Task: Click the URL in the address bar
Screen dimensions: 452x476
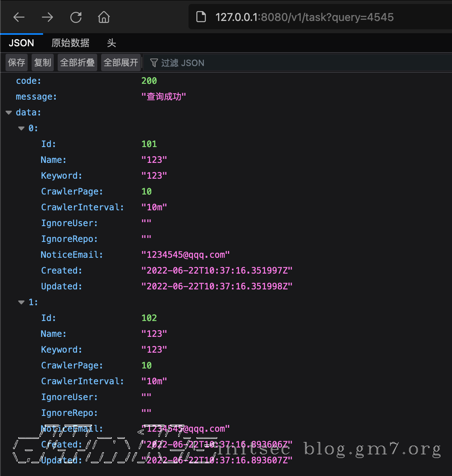Action: tap(304, 17)
